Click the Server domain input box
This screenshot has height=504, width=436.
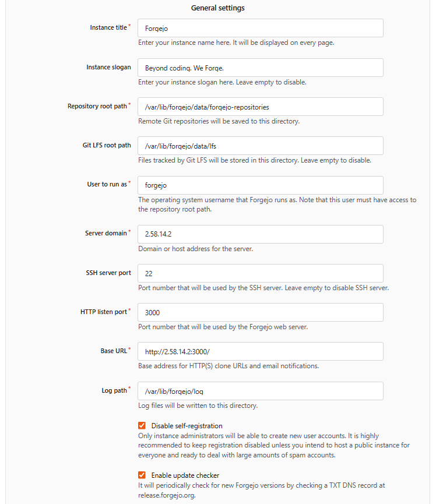pyautogui.click(x=259, y=234)
